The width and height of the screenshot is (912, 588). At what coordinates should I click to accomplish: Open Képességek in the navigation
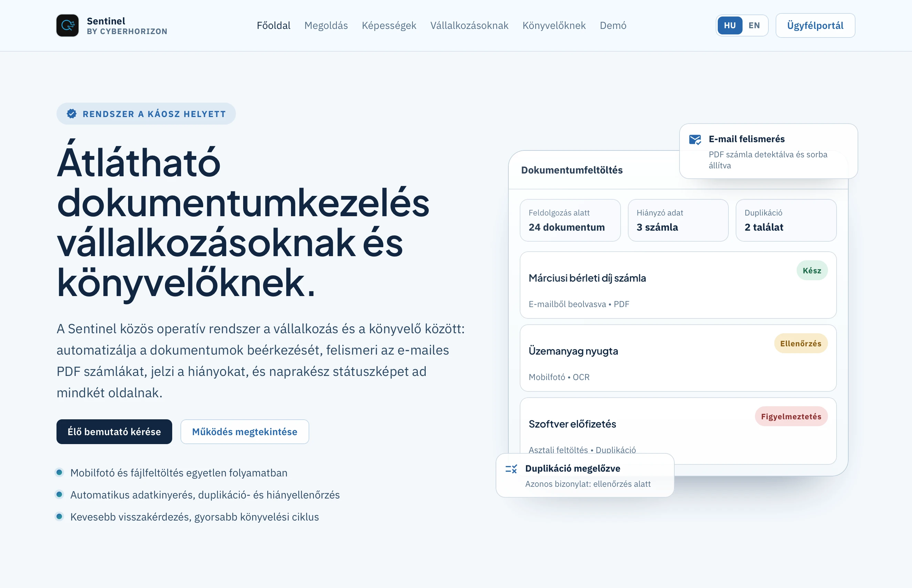(389, 25)
